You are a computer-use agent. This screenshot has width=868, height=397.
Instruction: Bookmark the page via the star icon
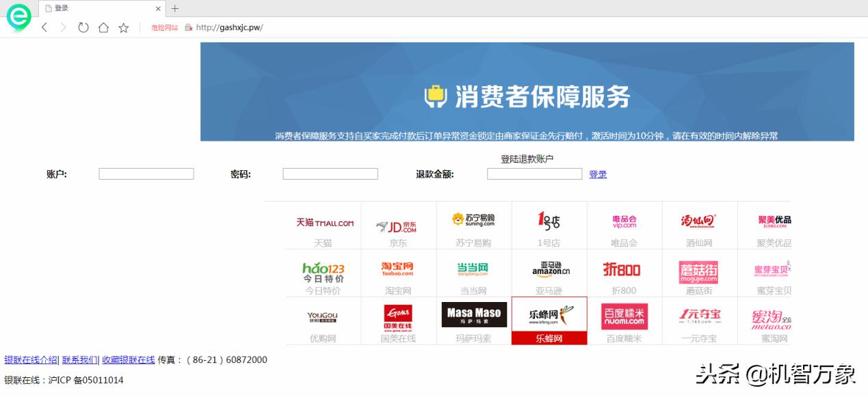(122, 27)
